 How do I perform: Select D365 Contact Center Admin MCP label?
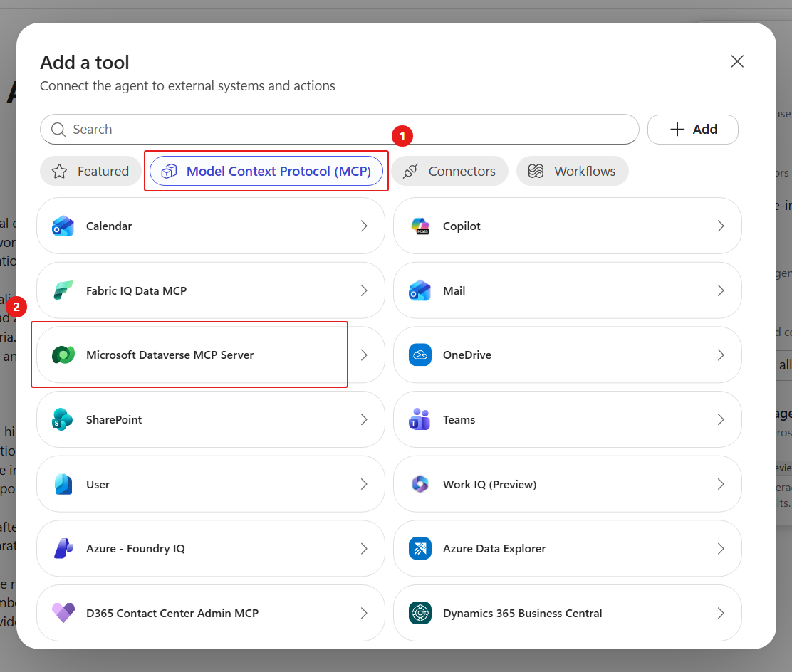(172, 613)
